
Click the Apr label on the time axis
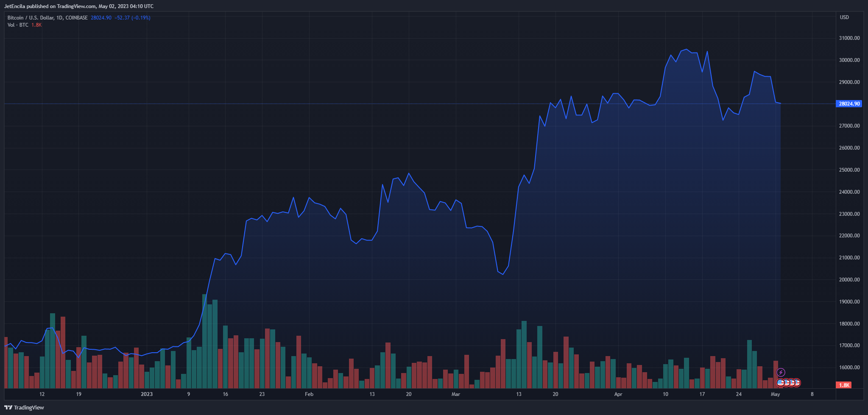tap(618, 394)
